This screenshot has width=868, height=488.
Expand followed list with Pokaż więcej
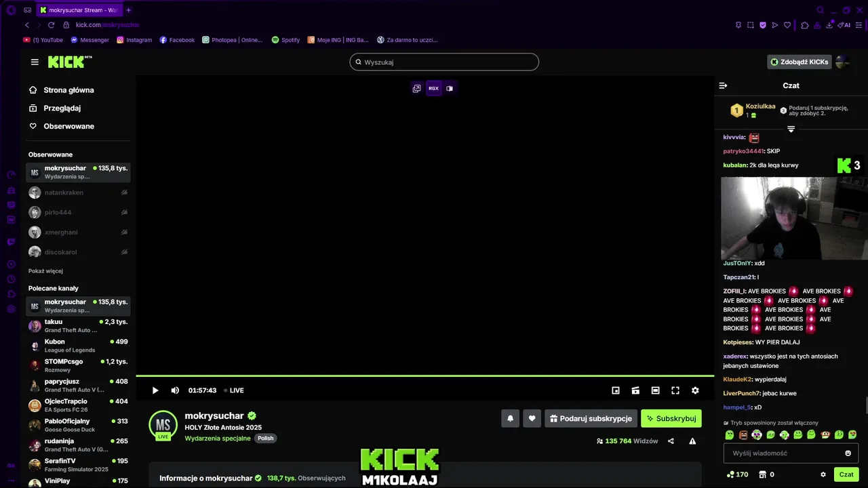click(45, 271)
